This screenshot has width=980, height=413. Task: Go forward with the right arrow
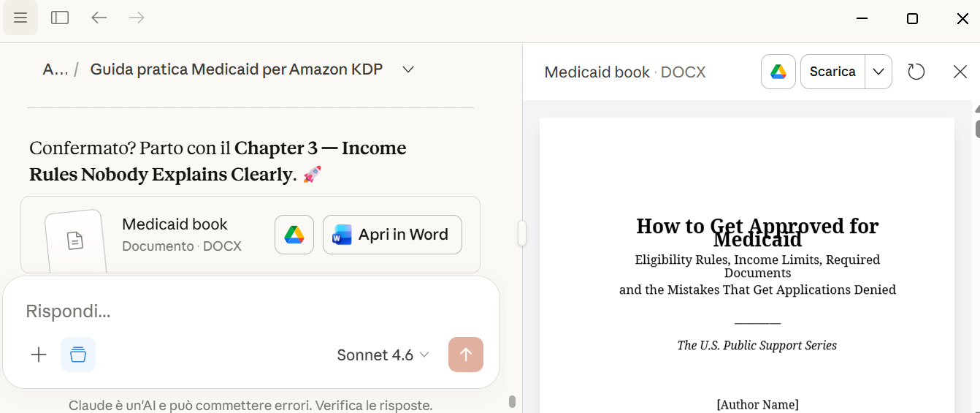coord(137,18)
